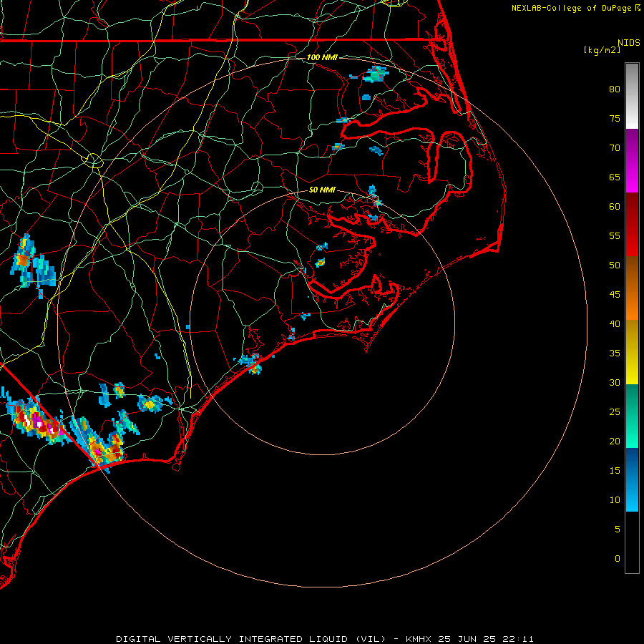This screenshot has width=644, height=644.
Task: Click the scale value 40
Action: tap(615, 323)
